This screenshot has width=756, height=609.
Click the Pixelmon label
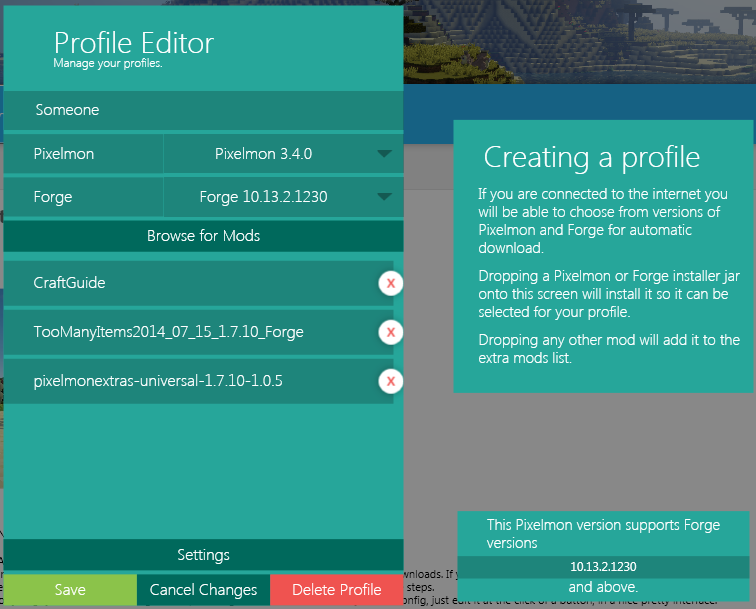(x=64, y=154)
